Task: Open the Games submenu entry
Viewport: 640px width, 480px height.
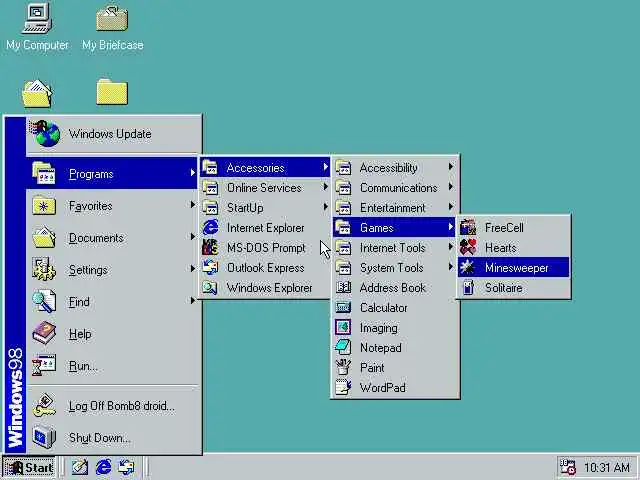Action: click(x=394, y=227)
